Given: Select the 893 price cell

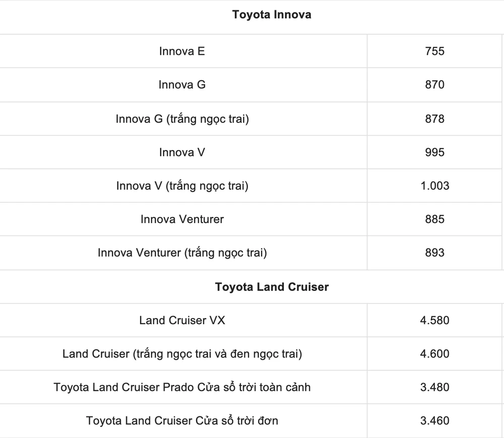Looking at the screenshot, I should pyautogui.click(x=434, y=253).
